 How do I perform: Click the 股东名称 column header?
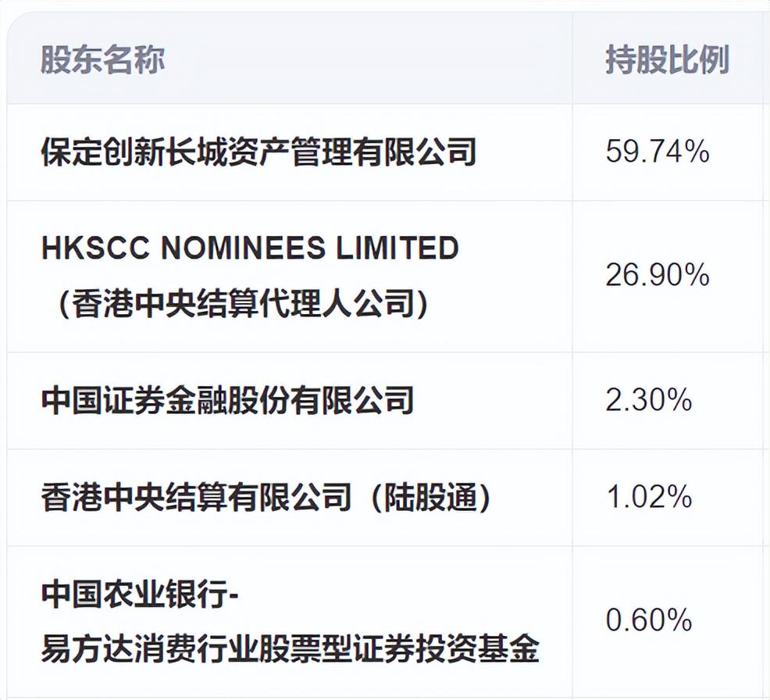[x=102, y=60]
